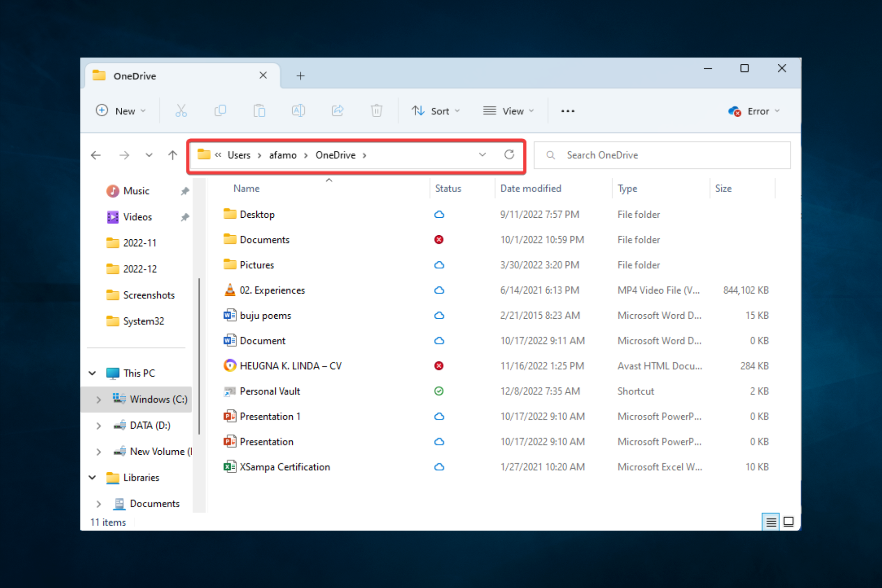Expand the Windows (C:) drive node
The width and height of the screenshot is (882, 588).
coord(98,400)
